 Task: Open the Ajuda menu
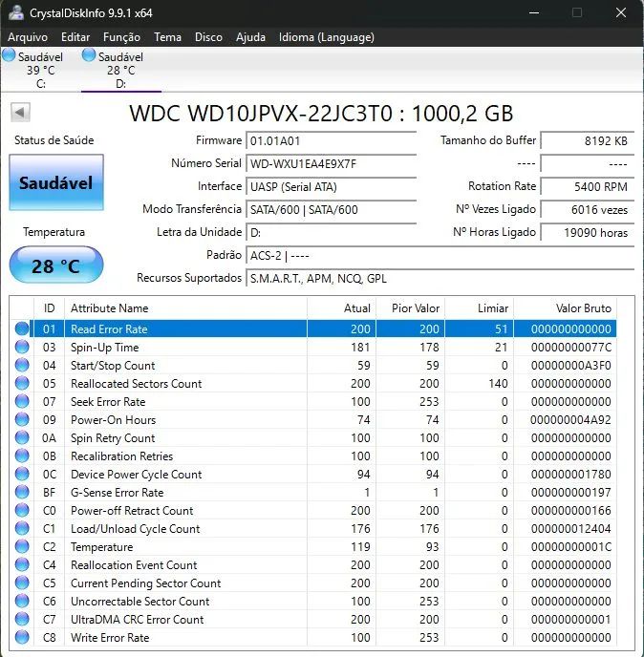[250, 37]
